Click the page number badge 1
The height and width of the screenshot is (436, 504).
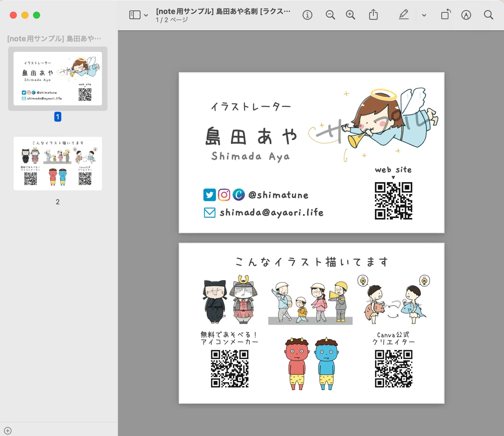coord(58,117)
